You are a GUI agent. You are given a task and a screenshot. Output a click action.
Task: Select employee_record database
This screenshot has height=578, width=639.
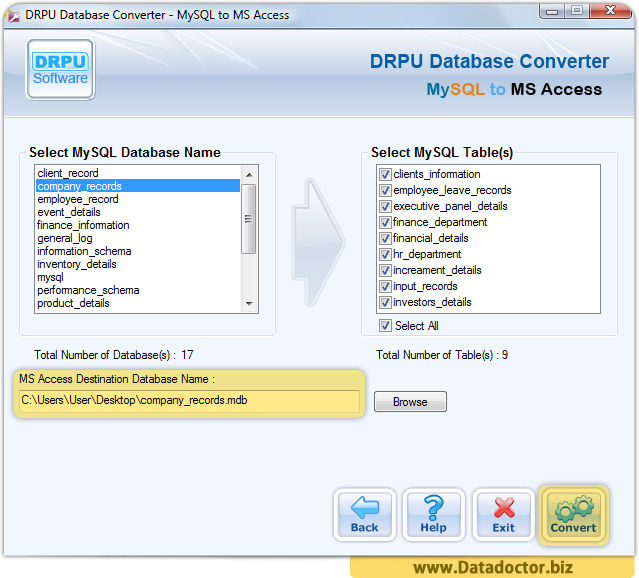click(x=138, y=199)
